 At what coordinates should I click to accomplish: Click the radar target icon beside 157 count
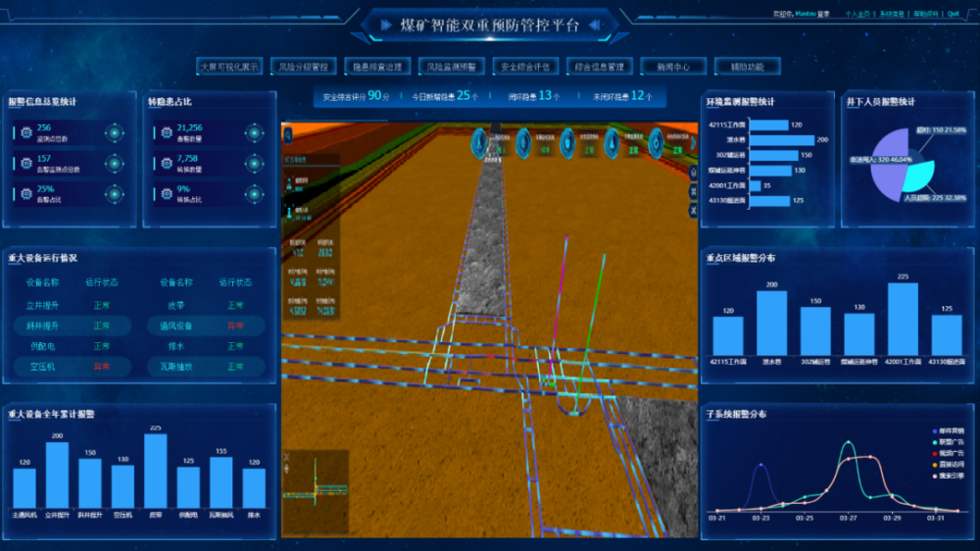click(113, 163)
